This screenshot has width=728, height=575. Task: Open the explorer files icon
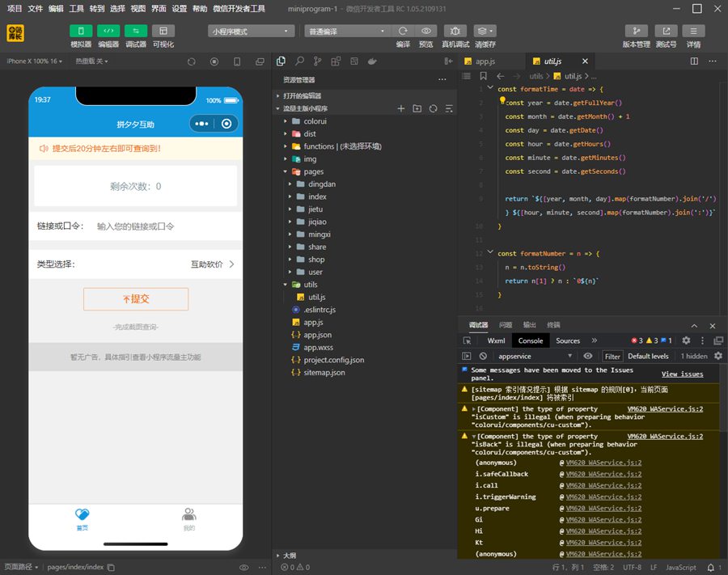point(281,61)
